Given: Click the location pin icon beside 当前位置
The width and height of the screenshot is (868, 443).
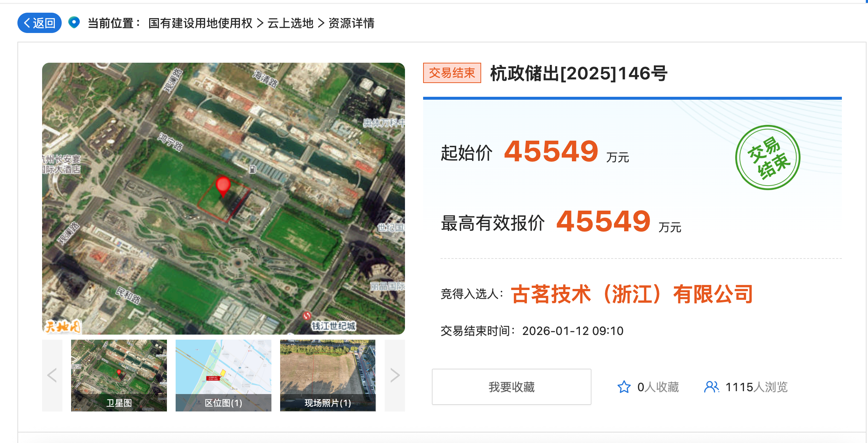Looking at the screenshot, I should (x=74, y=23).
